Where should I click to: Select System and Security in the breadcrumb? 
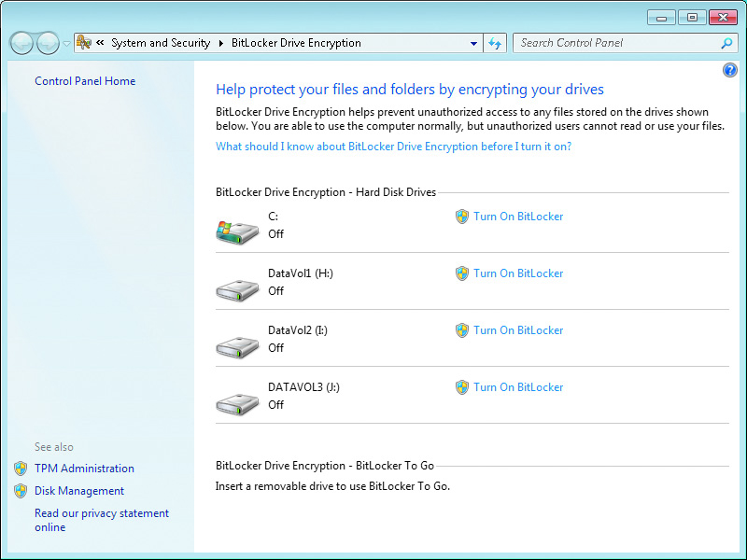161,43
